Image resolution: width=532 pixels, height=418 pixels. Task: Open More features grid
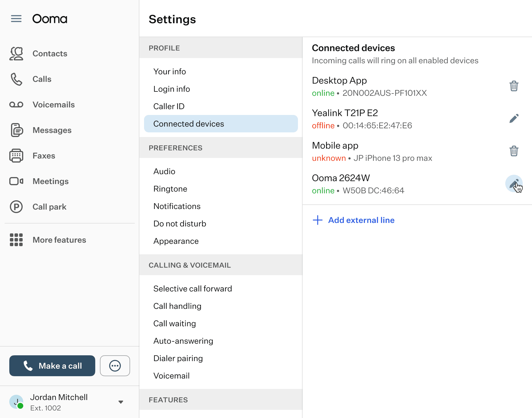coord(59,240)
